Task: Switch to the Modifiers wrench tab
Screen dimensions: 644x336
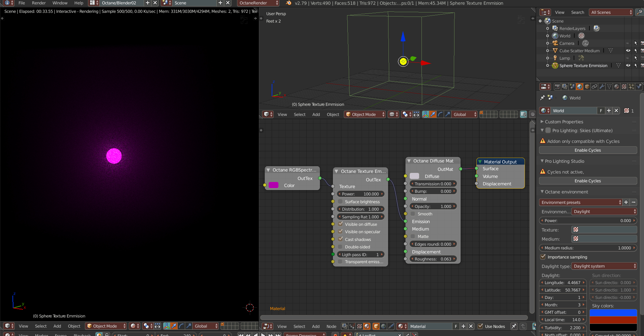Action: [602, 87]
